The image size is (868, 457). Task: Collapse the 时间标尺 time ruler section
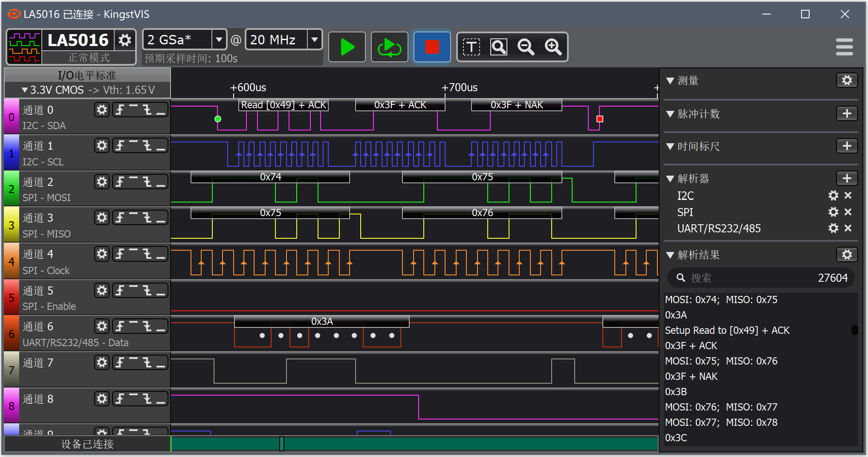tap(670, 146)
